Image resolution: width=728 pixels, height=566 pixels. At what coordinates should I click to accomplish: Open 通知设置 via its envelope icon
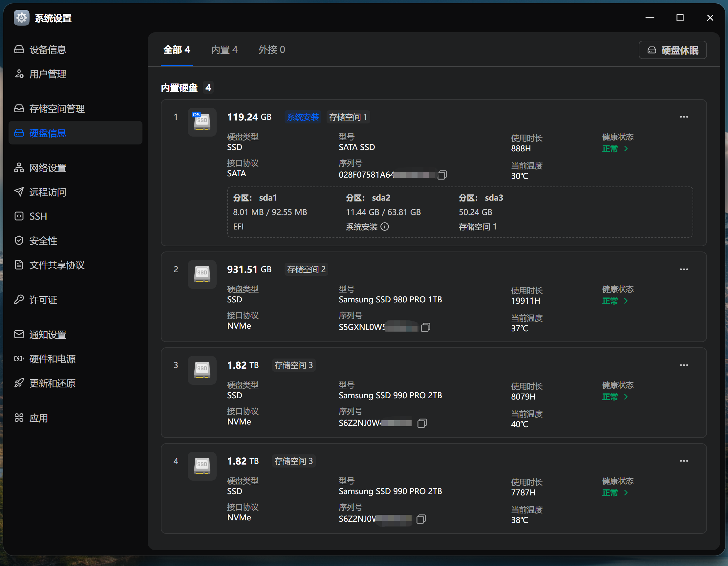click(x=19, y=334)
